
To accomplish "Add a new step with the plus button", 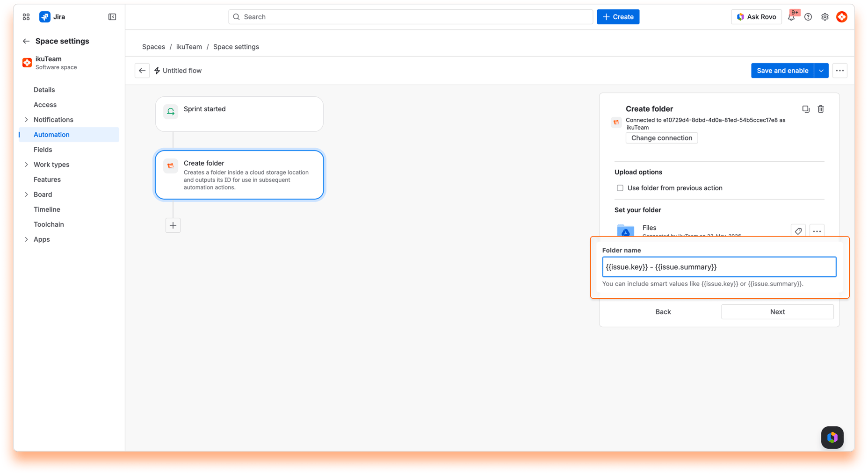I will [x=173, y=225].
